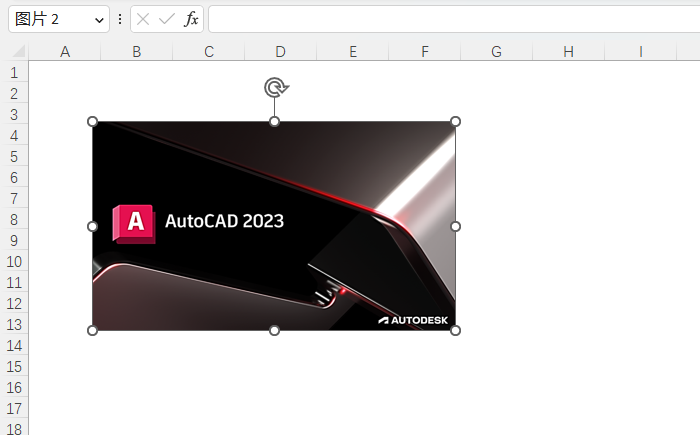Click the AUTODESK logo text in picture

(x=413, y=320)
